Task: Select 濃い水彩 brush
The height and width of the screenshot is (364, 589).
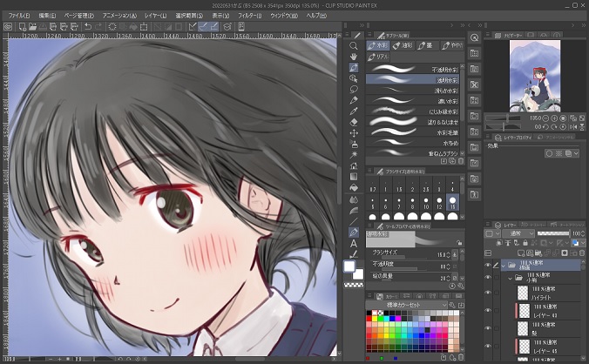Action: (412, 101)
